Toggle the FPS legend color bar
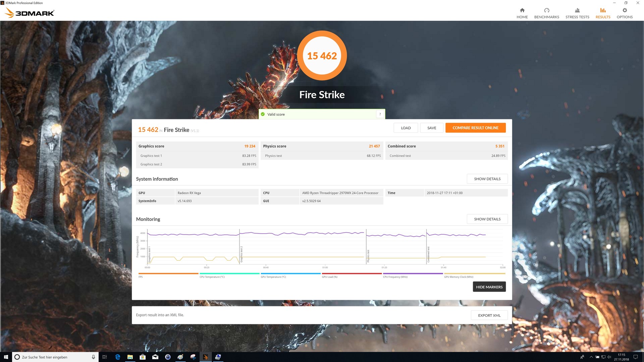The height and width of the screenshot is (362, 644). (168, 274)
